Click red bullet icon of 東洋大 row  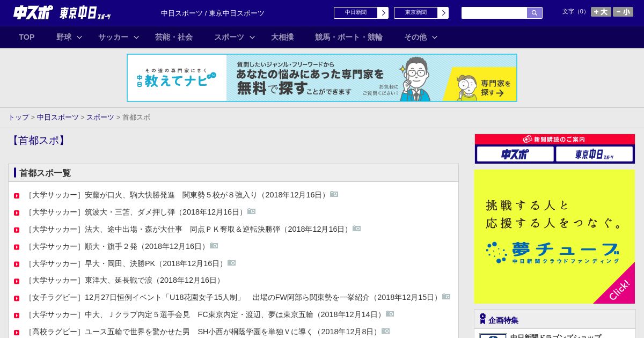pos(17,281)
